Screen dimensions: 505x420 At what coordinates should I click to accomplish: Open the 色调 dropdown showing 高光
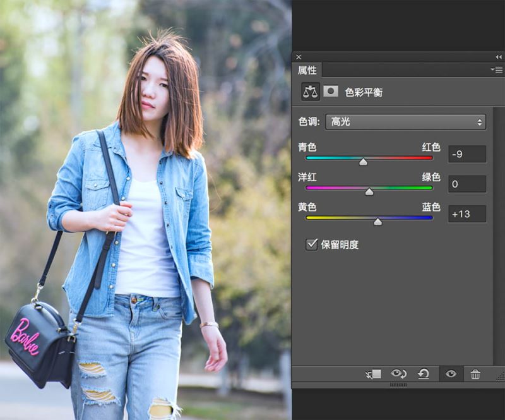tap(405, 122)
